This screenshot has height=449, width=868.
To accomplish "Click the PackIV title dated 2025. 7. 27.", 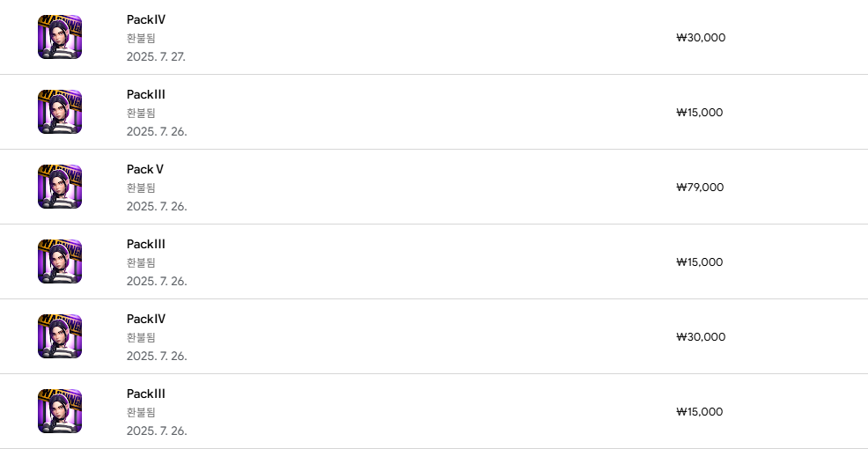I will pos(146,19).
